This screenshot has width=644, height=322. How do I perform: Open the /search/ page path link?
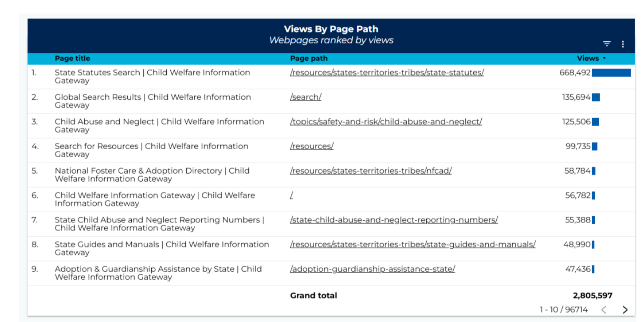(306, 97)
